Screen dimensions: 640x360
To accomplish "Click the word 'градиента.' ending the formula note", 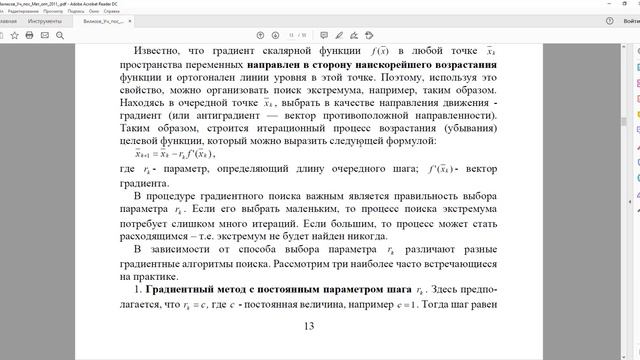I will tap(144, 183).
